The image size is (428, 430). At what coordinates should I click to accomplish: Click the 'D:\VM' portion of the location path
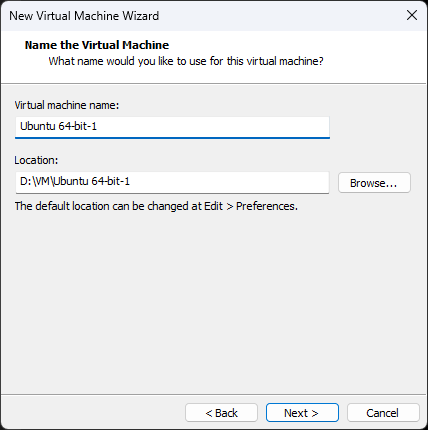[35, 182]
